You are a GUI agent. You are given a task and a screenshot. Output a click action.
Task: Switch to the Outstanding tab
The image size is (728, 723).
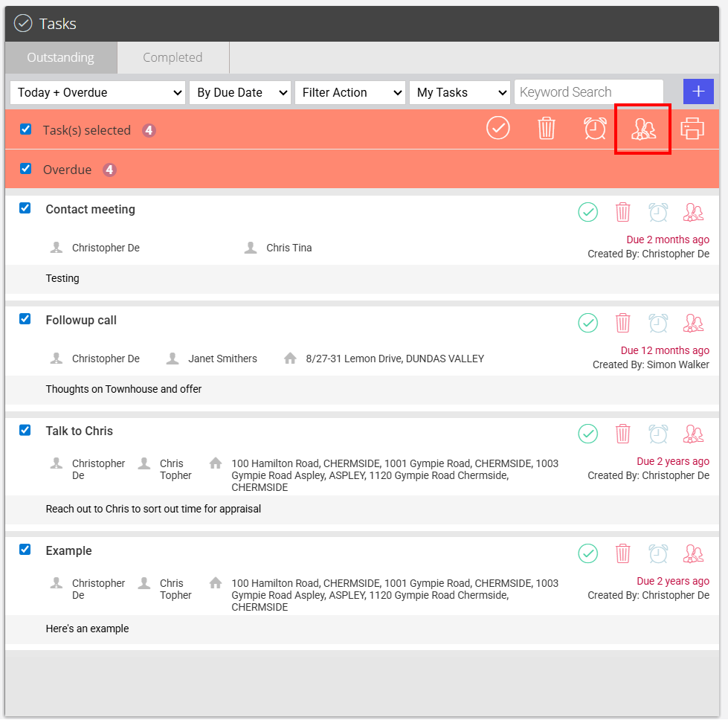point(61,57)
